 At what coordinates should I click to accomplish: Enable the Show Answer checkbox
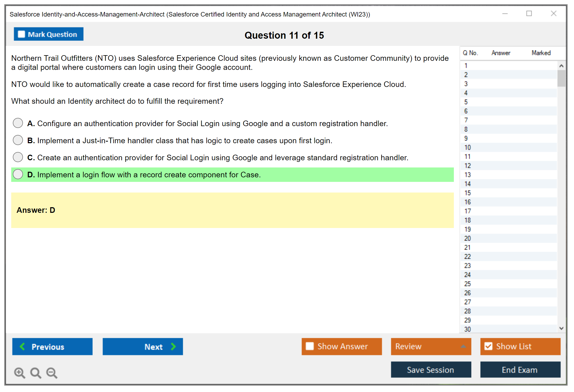[x=310, y=346]
